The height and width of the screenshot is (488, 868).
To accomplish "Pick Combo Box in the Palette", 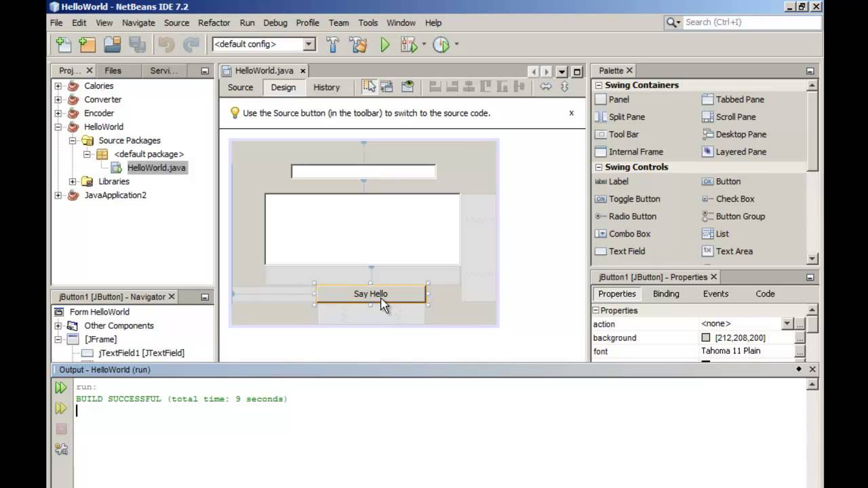I will click(x=623, y=234).
